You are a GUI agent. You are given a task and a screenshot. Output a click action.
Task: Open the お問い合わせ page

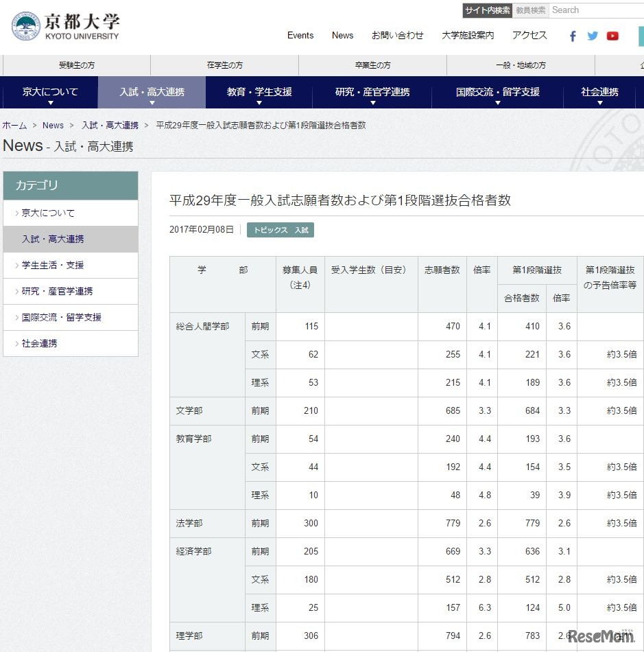[398, 35]
